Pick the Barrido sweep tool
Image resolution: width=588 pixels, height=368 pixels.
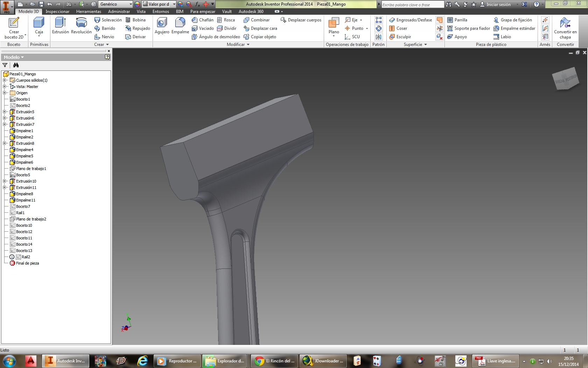pyautogui.click(x=105, y=28)
